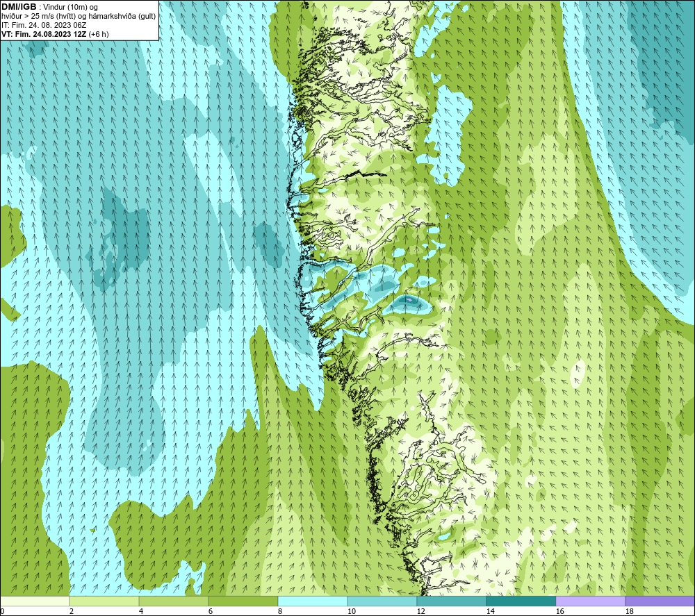Viewport: 695px width, 616px height.
Task: Click the small pink wind maximum spot on map
Action: 409,300
